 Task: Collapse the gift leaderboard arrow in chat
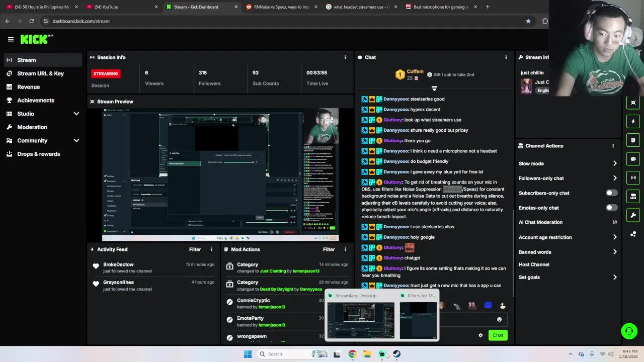pyautogui.click(x=434, y=88)
